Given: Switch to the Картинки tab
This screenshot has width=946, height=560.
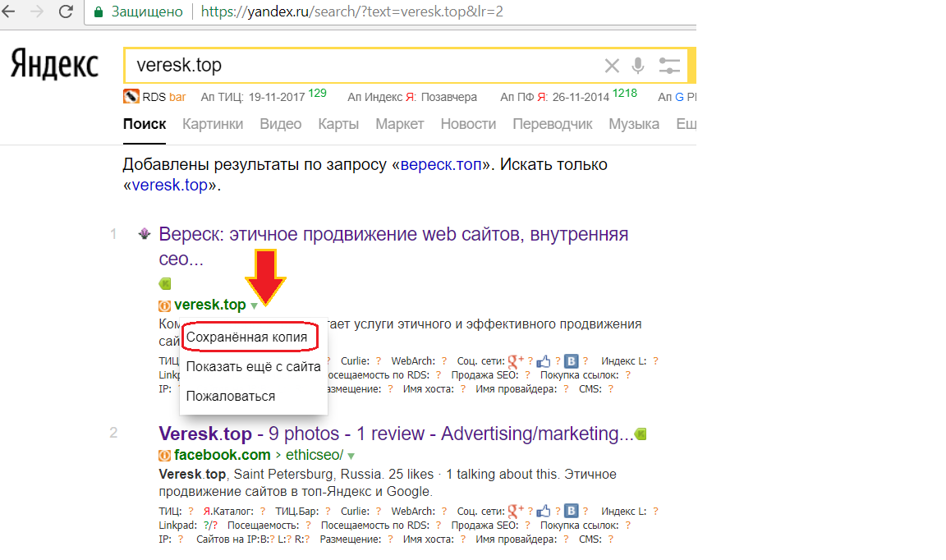Looking at the screenshot, I should tap(213, 124).
